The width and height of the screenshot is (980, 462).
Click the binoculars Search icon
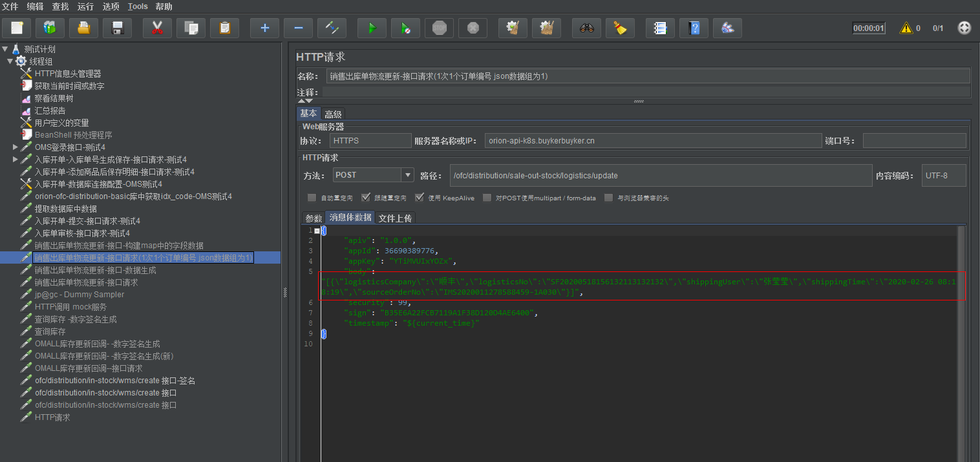coord(586,28)
